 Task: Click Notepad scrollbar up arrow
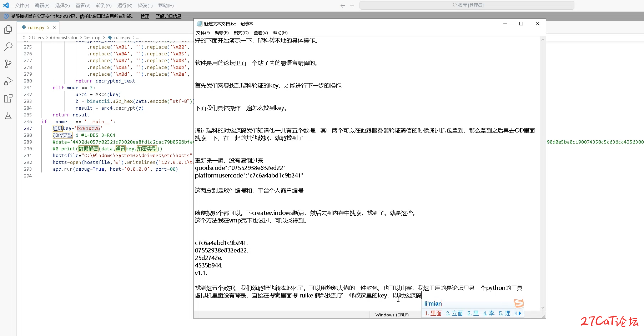543,40
